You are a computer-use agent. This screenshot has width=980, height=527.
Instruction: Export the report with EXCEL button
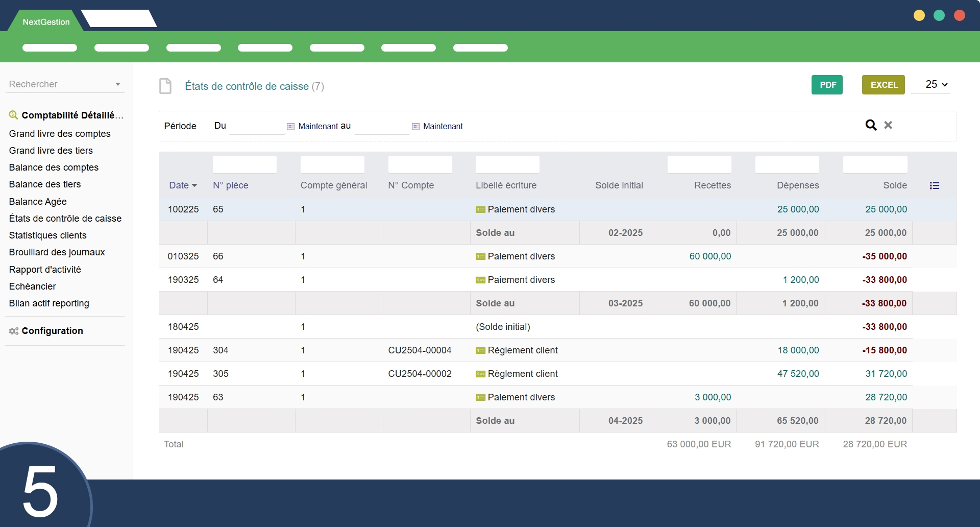click(884, 85)
